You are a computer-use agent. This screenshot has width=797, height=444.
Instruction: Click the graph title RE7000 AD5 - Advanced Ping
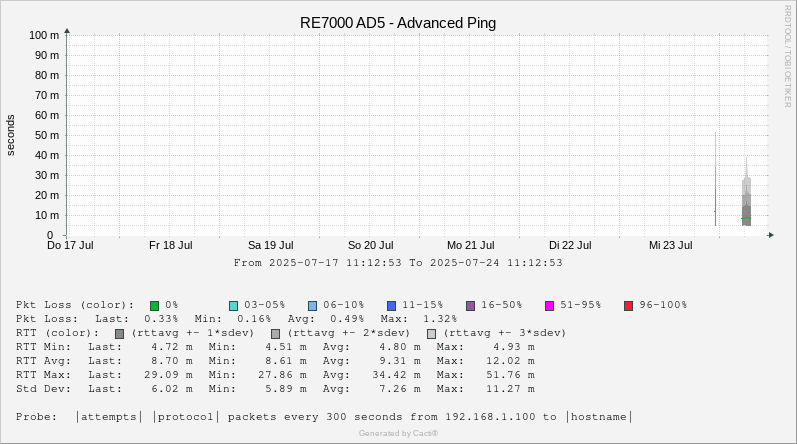coord(398,23)
